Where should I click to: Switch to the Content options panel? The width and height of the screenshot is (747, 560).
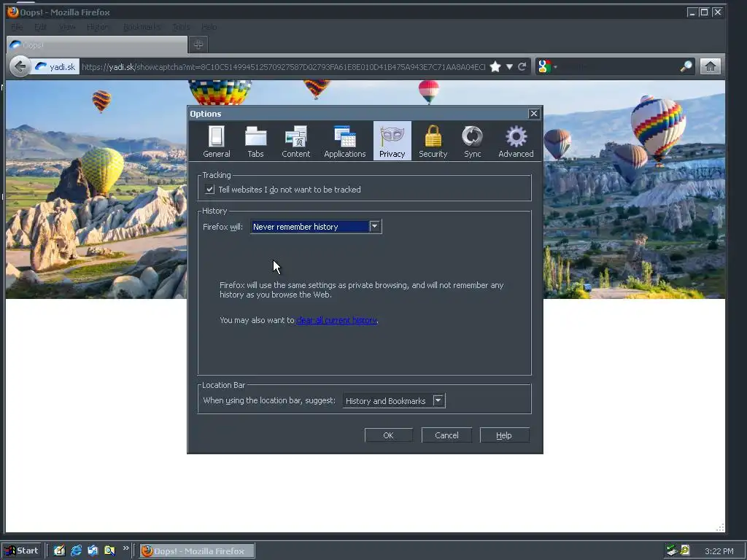pos(295,141)
